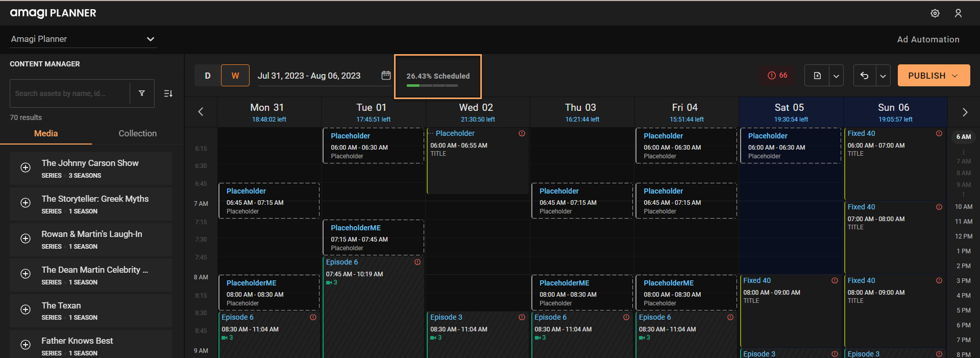Click warning icon on Wednesday Placeholder block
Image resolution: width=980 pixels, height=358 pixels.
coord(522,133)
